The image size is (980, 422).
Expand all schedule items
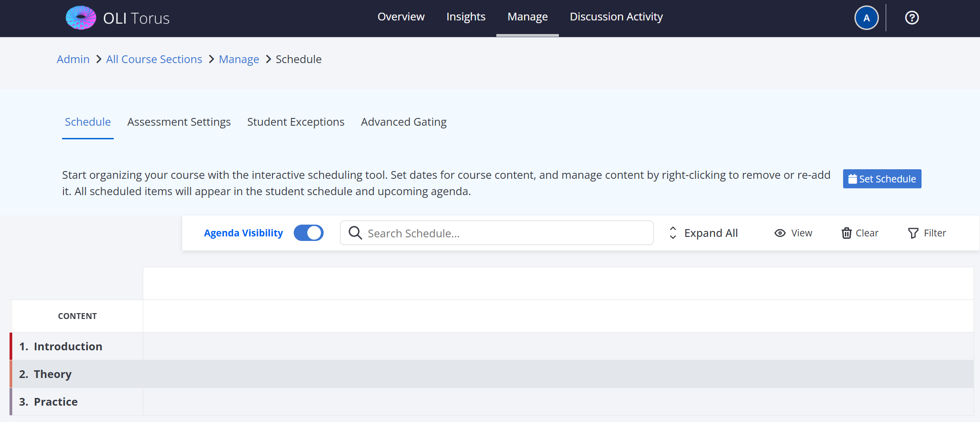coord(704,233)
